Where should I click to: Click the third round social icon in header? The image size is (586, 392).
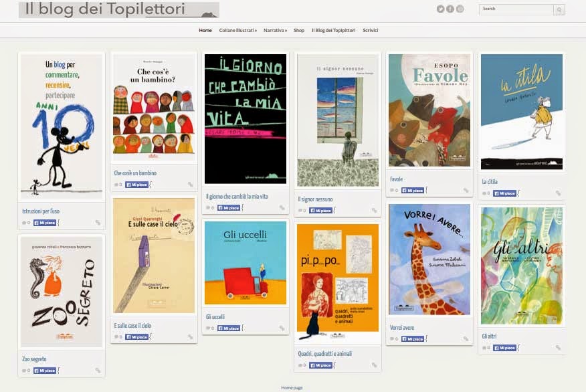(x=460, y=9)
